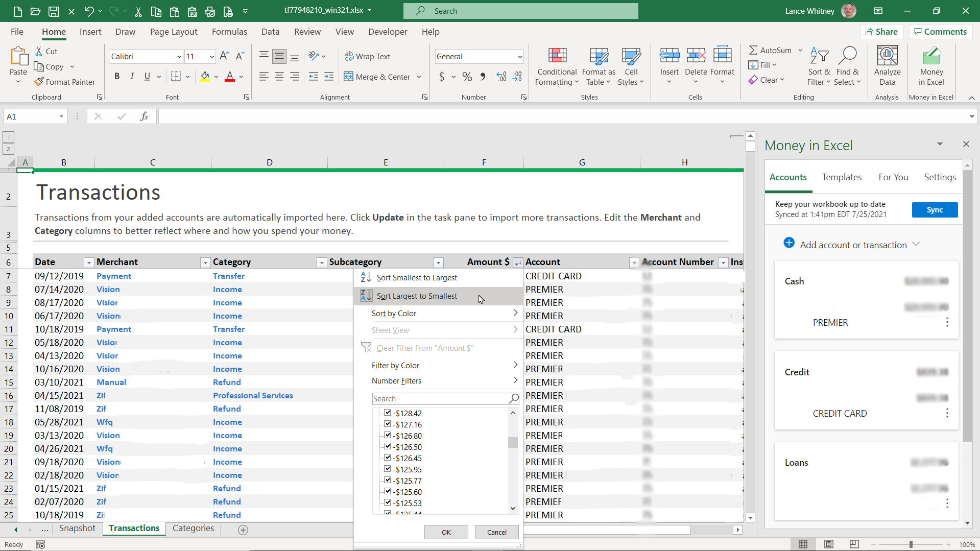The height and width of the screenshot is (551, 980).
Task: Click Wrap Text in ribbon
Action: (x=367, y=56)
